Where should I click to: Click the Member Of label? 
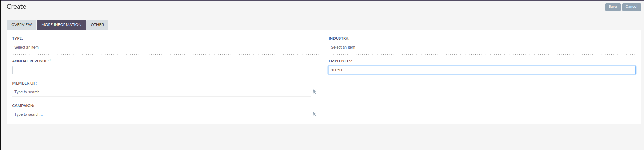pyautogui.click(x=24, y=83)
